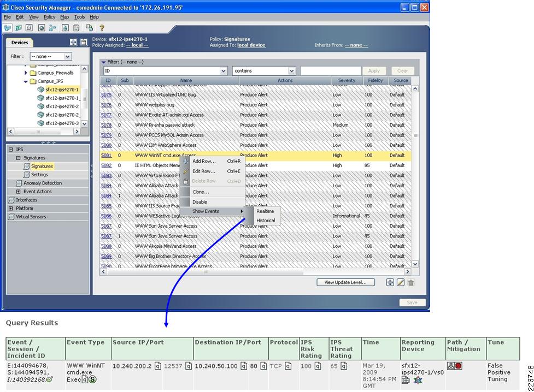The height and width of the screenshot is (392, 534).
Task: Click the delete trash icon below the table
Action: pos(411,282)
